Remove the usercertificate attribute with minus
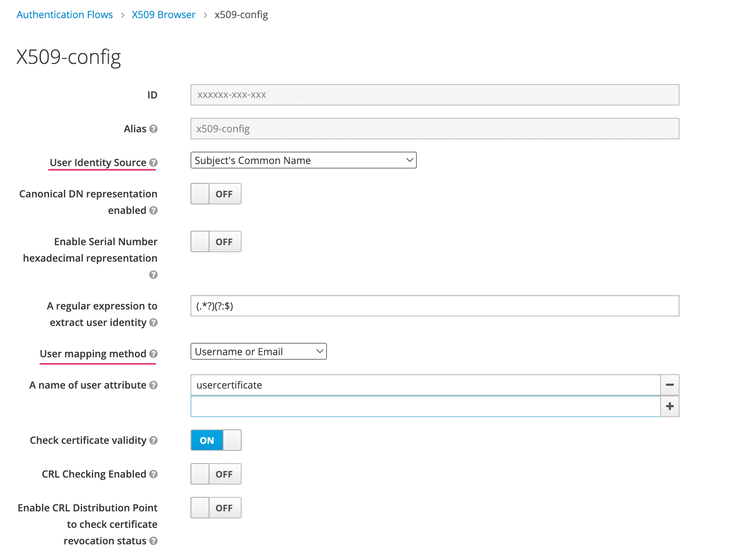This screenshot has height=560, width=729. [670, 385]
